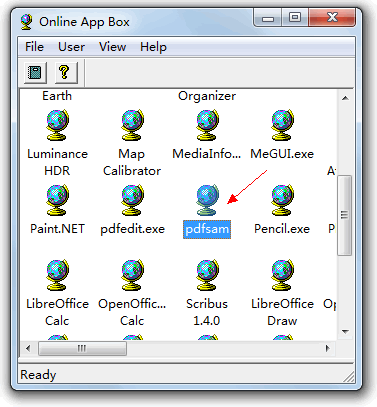Click the LibreOffice Draw globe icon
Image resolution: width=377 pixels, height=407 pixels.
282,275
